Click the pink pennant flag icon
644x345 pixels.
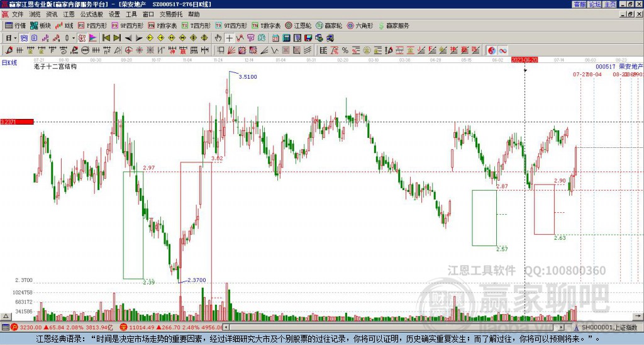click(x=93, y=38)
